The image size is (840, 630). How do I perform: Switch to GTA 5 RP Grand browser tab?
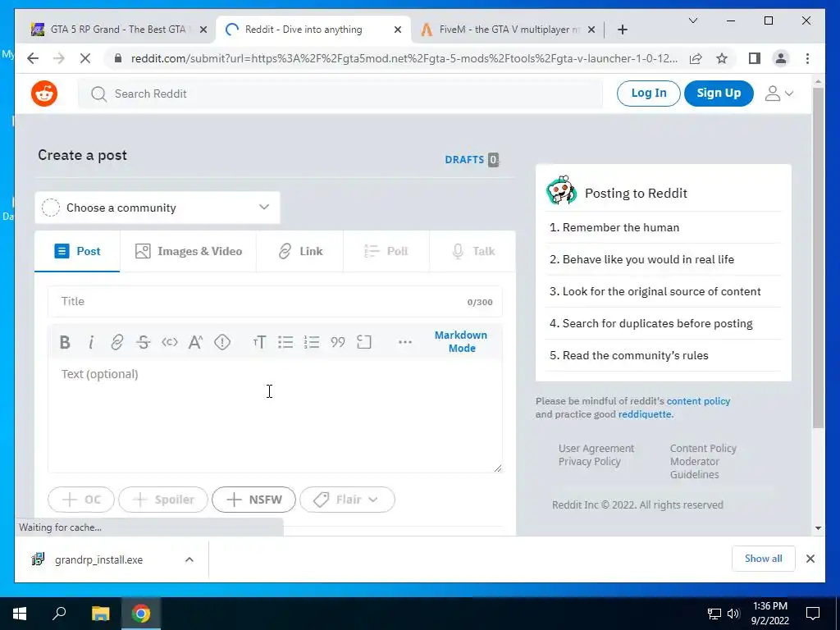point(118,30)
